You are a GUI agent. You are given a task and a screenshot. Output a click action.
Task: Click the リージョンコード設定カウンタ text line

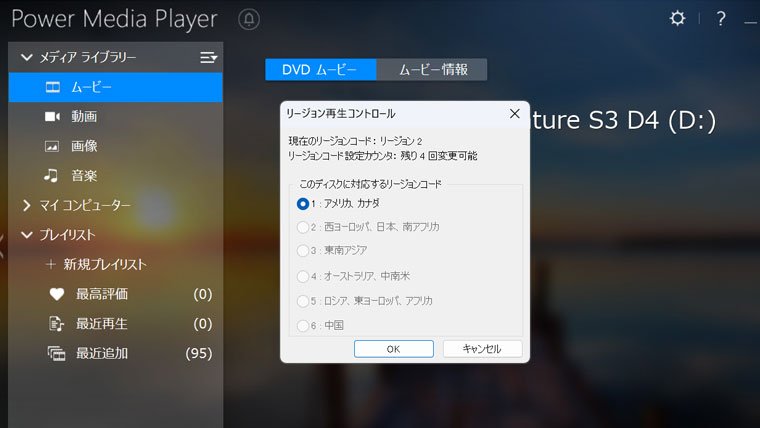(382, 156)
